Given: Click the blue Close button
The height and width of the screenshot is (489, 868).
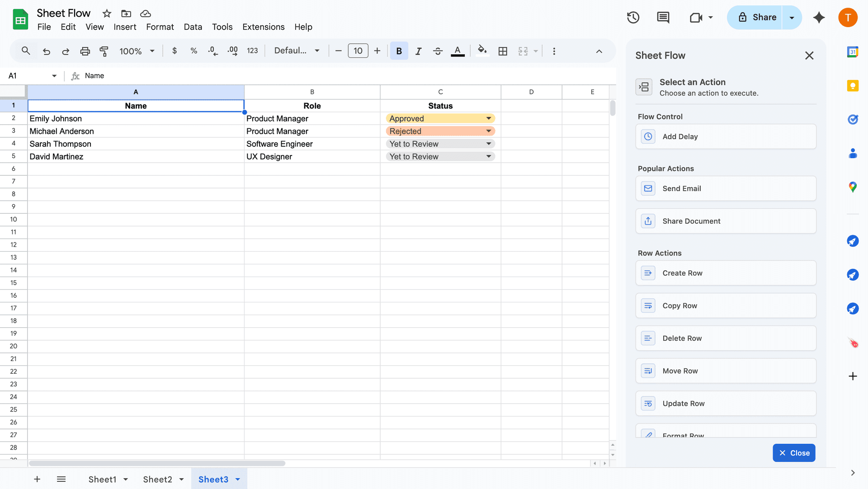Looking at the screenshot, I should coord(794,453).
